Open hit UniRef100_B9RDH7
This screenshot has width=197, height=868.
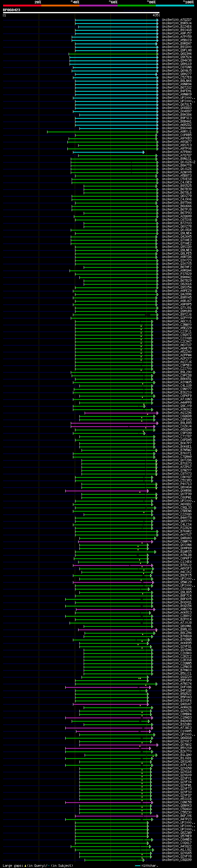(x=176, y=43)
